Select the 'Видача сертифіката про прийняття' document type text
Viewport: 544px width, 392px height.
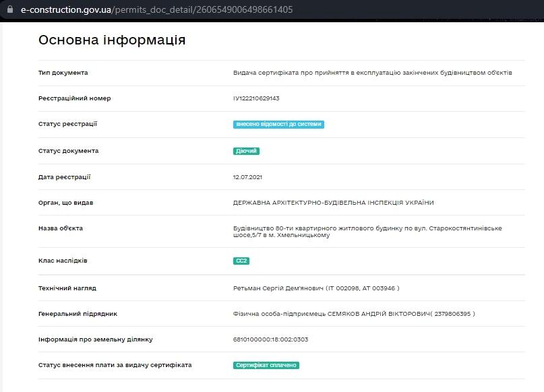pos(372,73)
